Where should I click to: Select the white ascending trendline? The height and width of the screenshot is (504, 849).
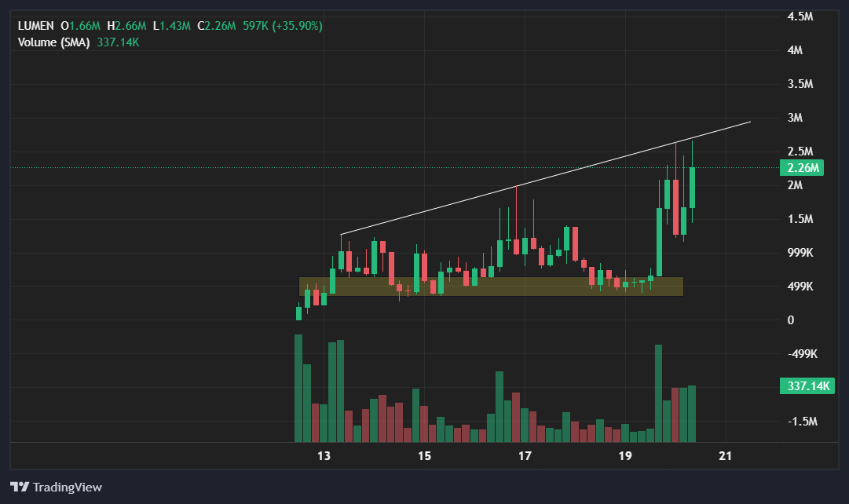[x=545, y=178]
